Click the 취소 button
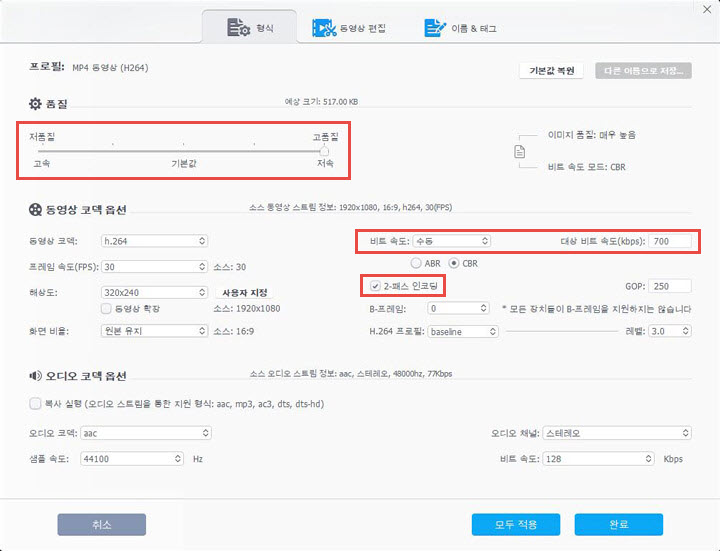The height and width of the screenshot is (551, 720). pyautogui.click(x=101, y=524)
